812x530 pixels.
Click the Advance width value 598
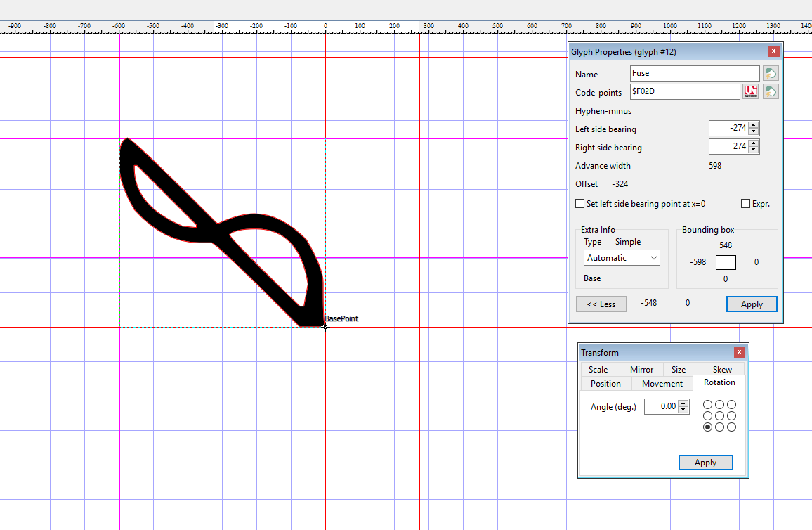[x=715, y=166]
